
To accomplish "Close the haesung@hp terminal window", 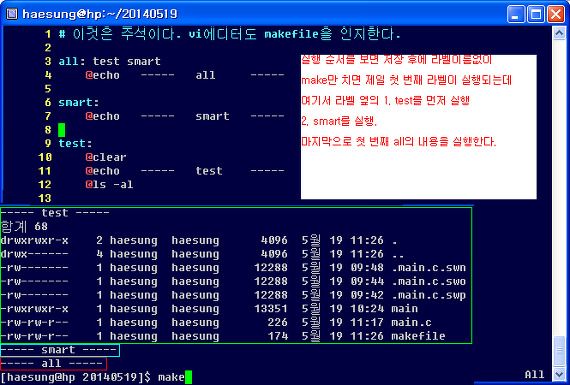I will [556, 14].
